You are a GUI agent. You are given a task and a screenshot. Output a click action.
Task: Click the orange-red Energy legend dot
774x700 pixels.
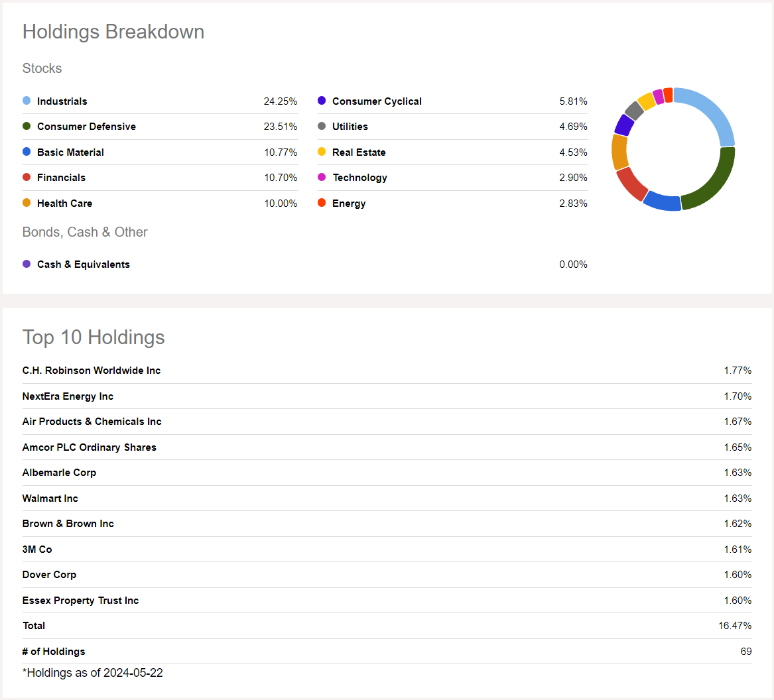(322, 203)
